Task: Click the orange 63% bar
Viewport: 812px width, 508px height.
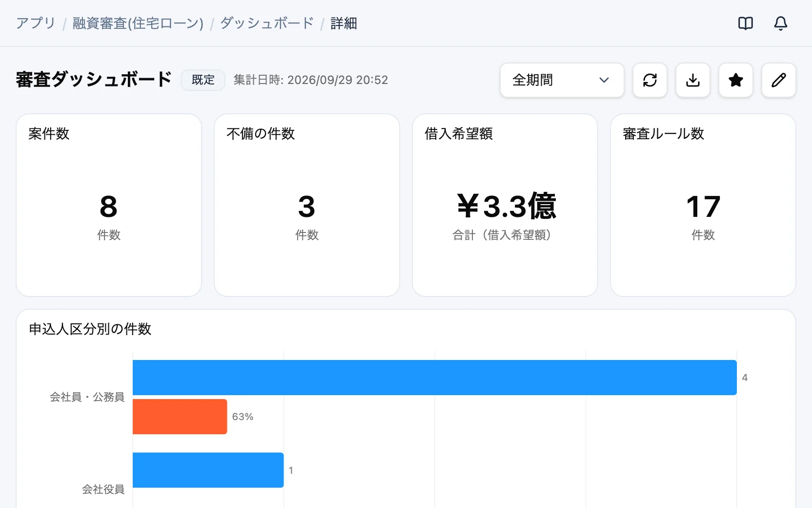Action: click(x=180, y=417)
